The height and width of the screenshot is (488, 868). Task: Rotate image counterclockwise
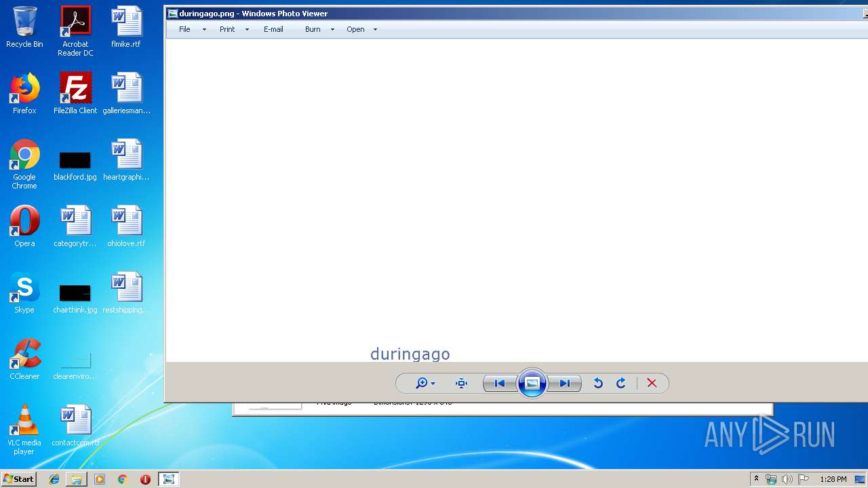[598, 384]
